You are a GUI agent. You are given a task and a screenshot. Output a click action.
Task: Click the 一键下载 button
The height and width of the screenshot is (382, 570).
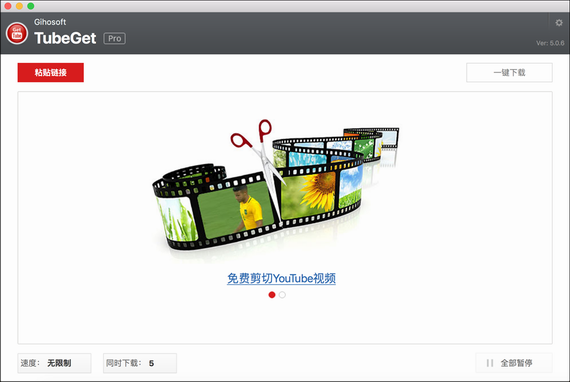click(509, 72)
